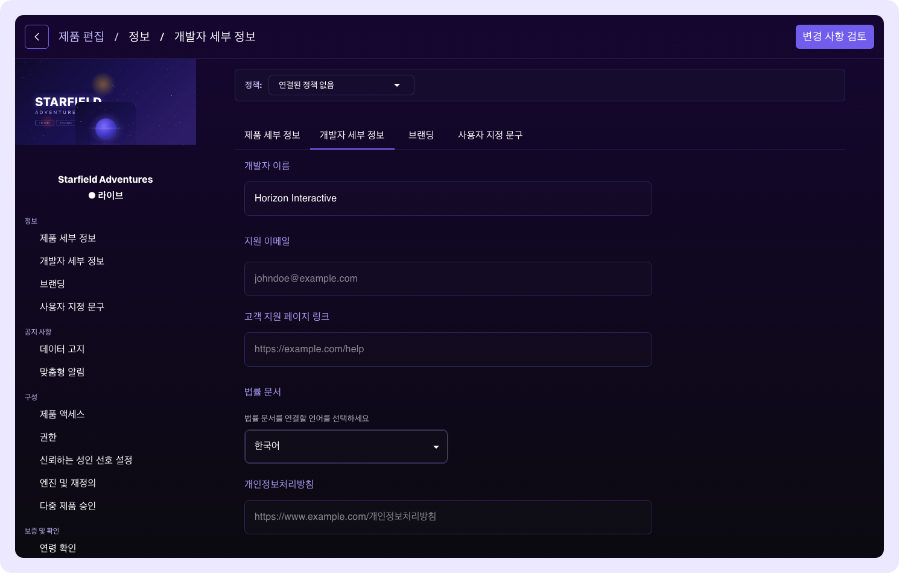Switch to the 브랜딩 tab
Viewport: 914px width, 588px height.
(421, 135)
